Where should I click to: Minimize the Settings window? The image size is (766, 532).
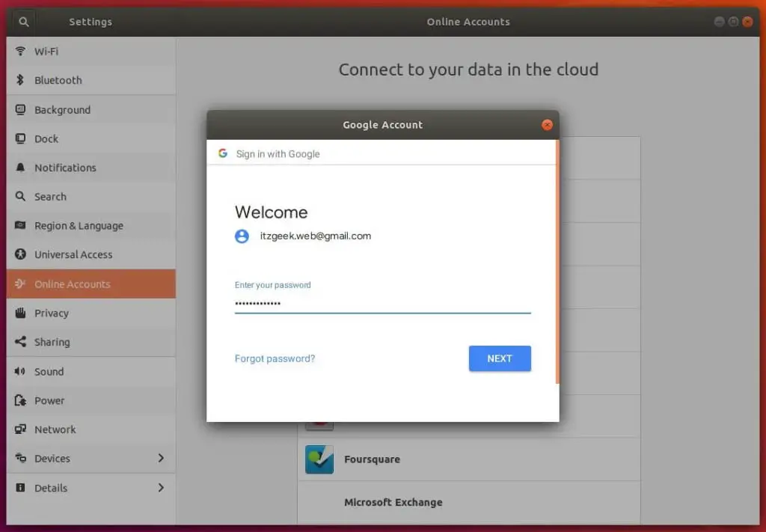(719, 22)
